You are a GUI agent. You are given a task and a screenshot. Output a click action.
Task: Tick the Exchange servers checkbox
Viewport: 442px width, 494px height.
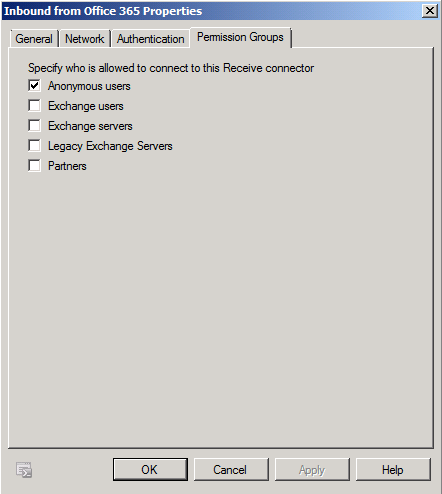coord(34,126)
